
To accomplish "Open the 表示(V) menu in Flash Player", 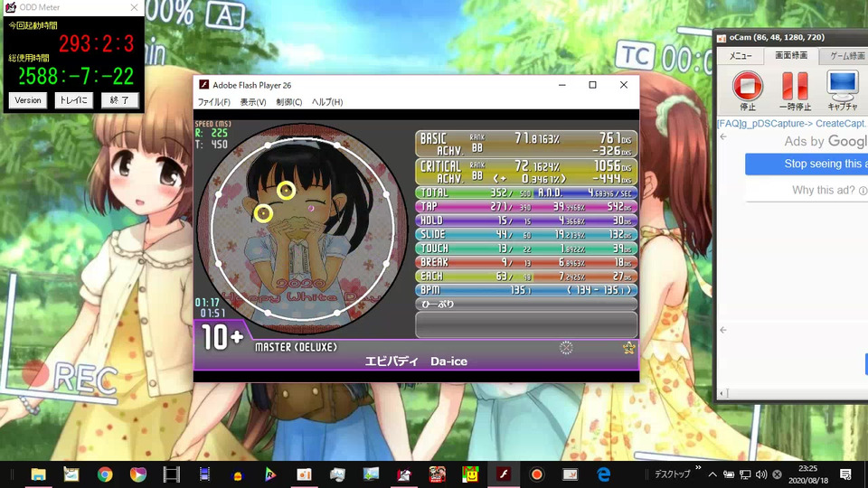I will [x=253, y=102].
